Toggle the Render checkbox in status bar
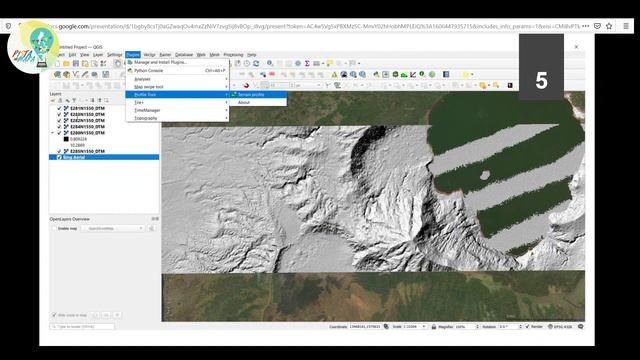640x360 pixels. [x=527, y=327]
